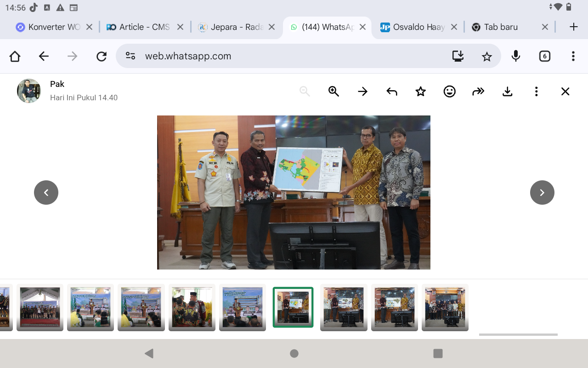Bookmark this page with star icon
The width and height of the screenshot is (588, 368).
point(486,56)
